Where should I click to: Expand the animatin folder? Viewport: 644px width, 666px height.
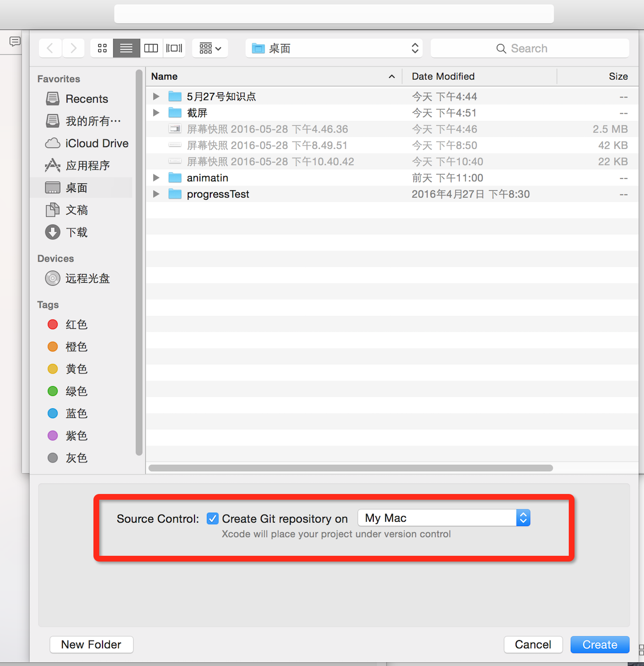pos(156,177)
